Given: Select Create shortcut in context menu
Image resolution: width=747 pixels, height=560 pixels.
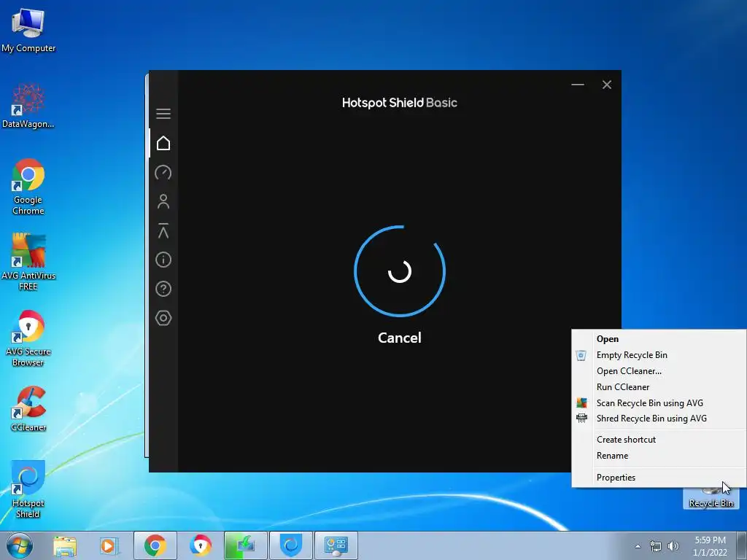Looking at the screenshot, I should [x=659, y=440].
